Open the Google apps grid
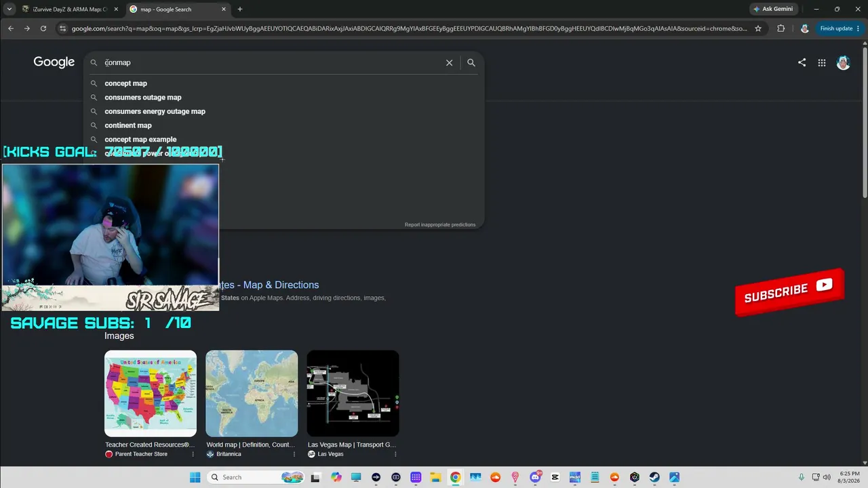 tap(822, 62)
